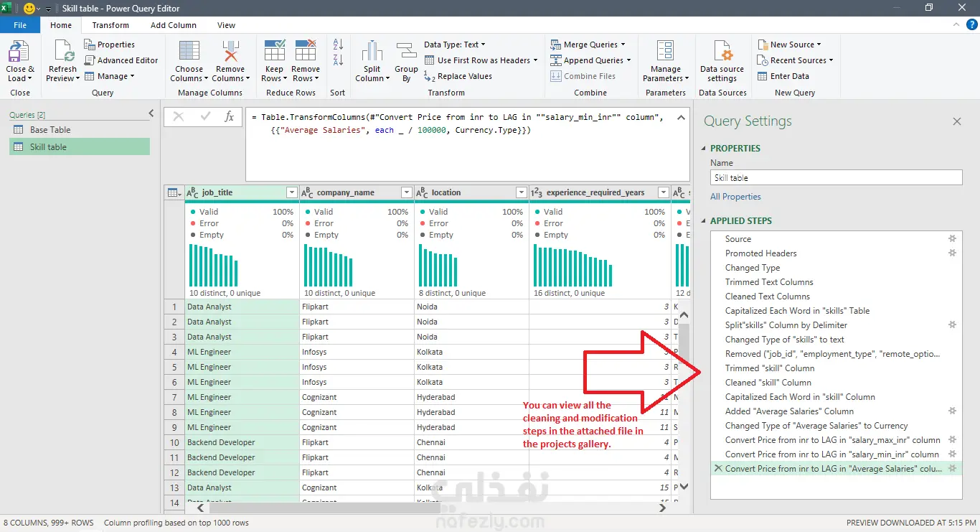Open gear for Added "Average Salaries" Column step

pyautogui.click(x=953, y=411)
